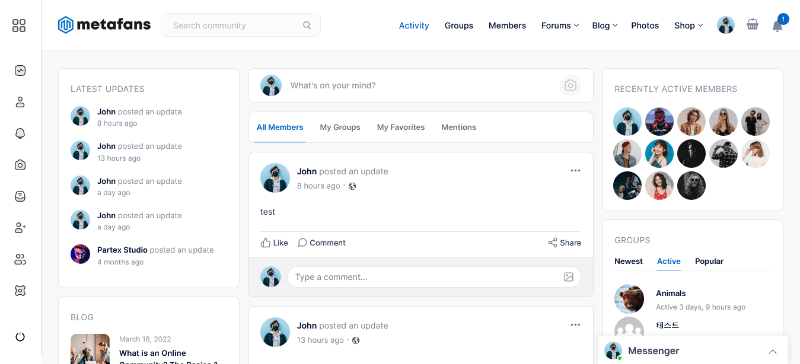Focus the Search community field
Image resolution: width=800 pixels, height=364 pixels.
pyautogui.click(x=241, y=26)
